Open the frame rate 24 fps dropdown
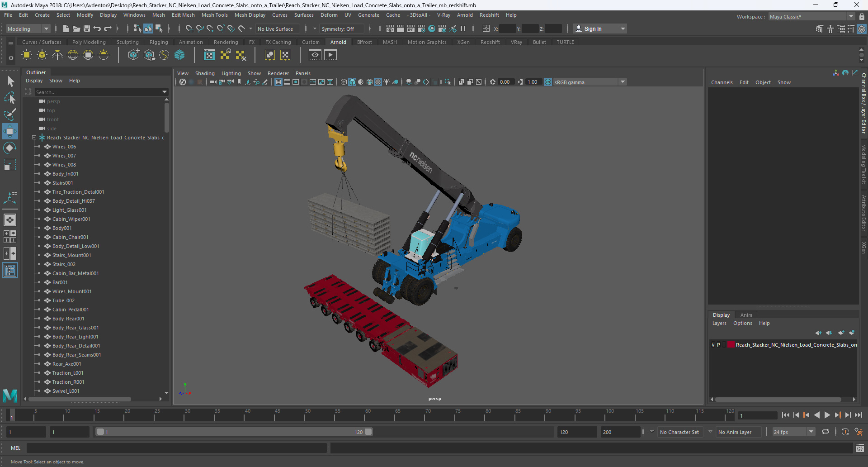 coord(793,432)
